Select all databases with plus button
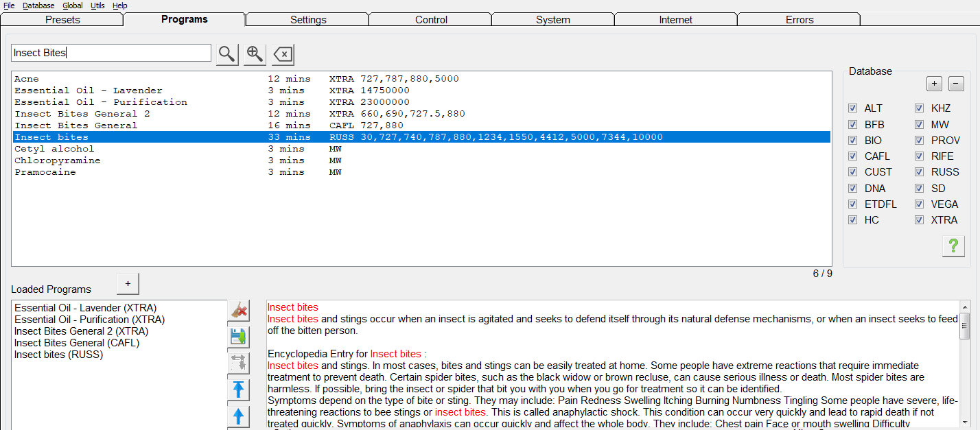The width and height of the screenshot is (980, 430). [934, 84]
